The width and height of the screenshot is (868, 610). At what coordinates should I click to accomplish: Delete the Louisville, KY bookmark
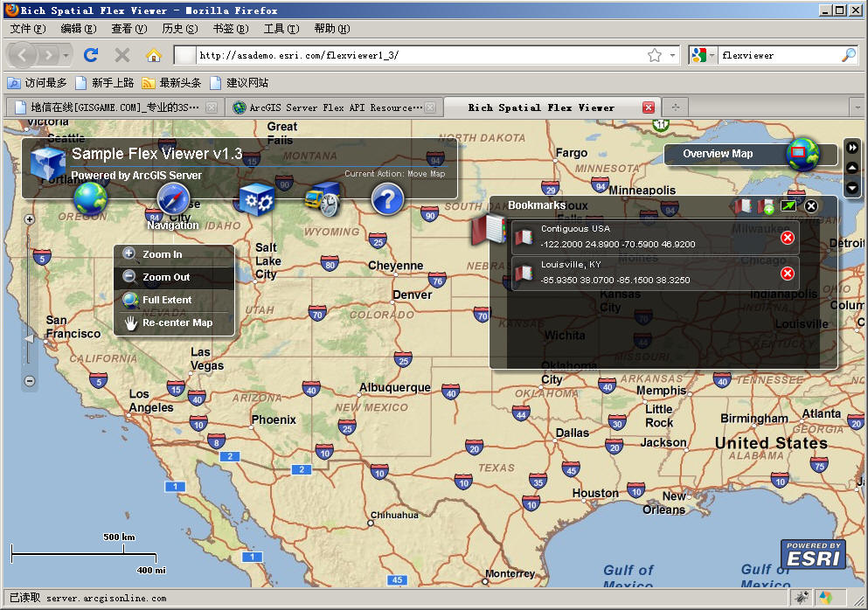point(787,274)
